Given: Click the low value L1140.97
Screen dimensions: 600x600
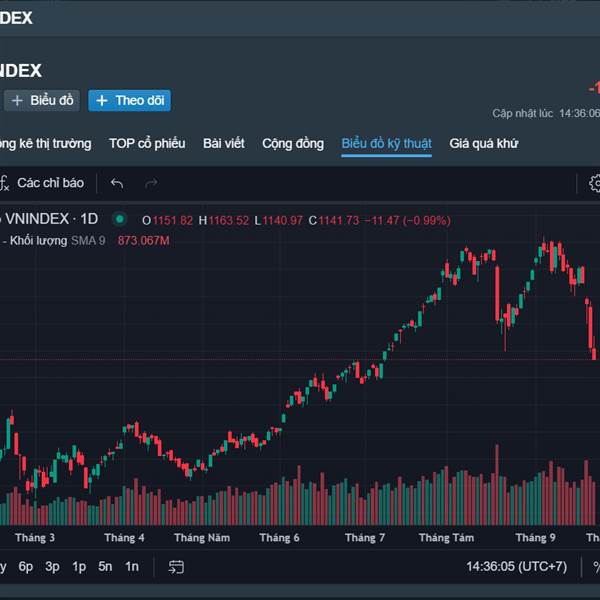Looking at the screenshot, I should pos(279,221).
